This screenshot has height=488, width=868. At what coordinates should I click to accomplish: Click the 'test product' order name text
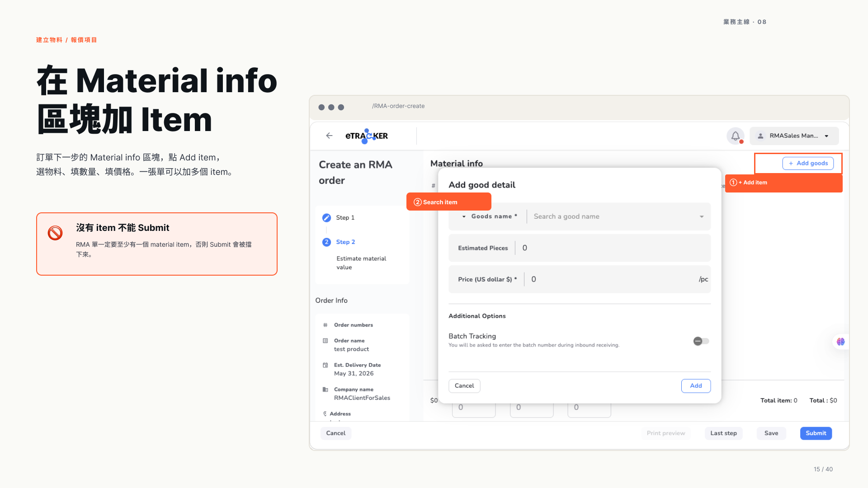(351, 349)
